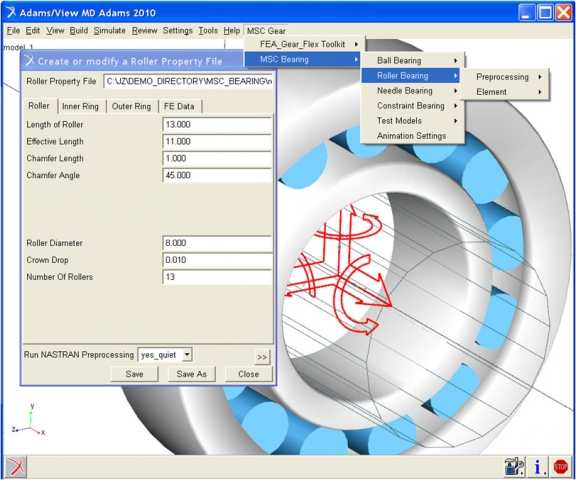576x480 pixels.
Task: Click the icon in the Roller Property dialog title
Action: click(x=29, y=61)
